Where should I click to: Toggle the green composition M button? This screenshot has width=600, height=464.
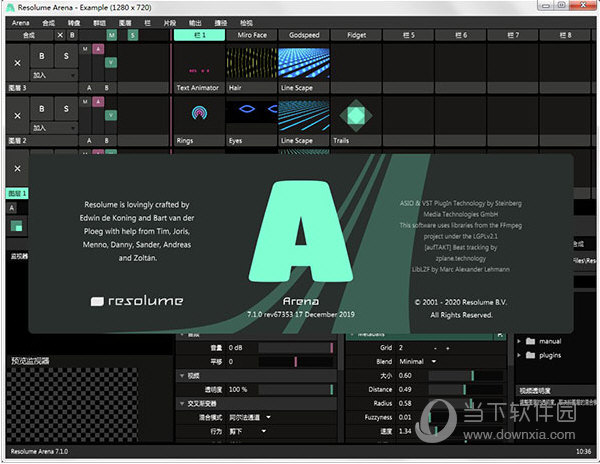111,36
